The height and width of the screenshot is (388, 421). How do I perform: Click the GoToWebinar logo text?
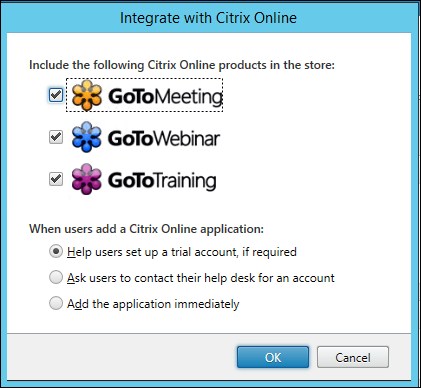164,139
